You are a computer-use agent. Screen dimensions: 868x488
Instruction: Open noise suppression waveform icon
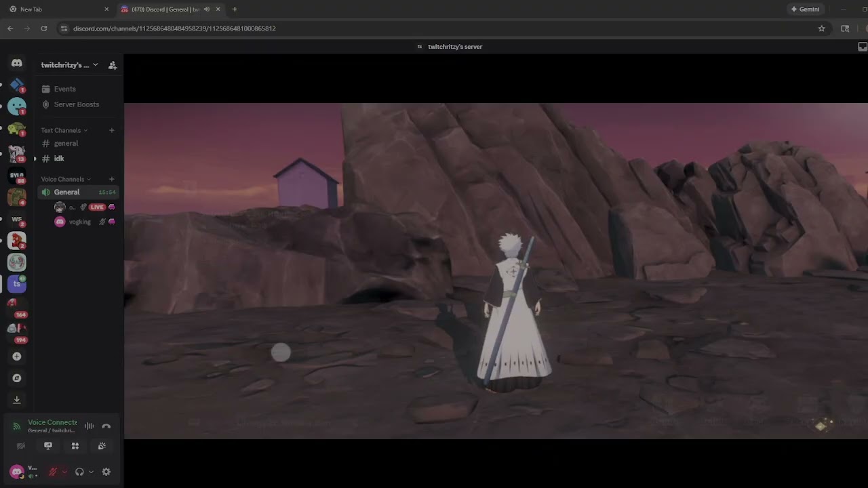(89, 426)
